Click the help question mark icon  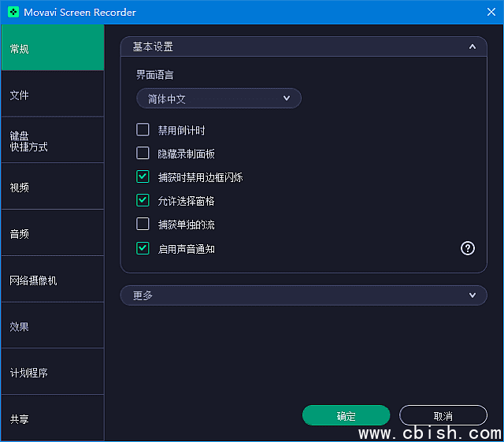[468, 248]
